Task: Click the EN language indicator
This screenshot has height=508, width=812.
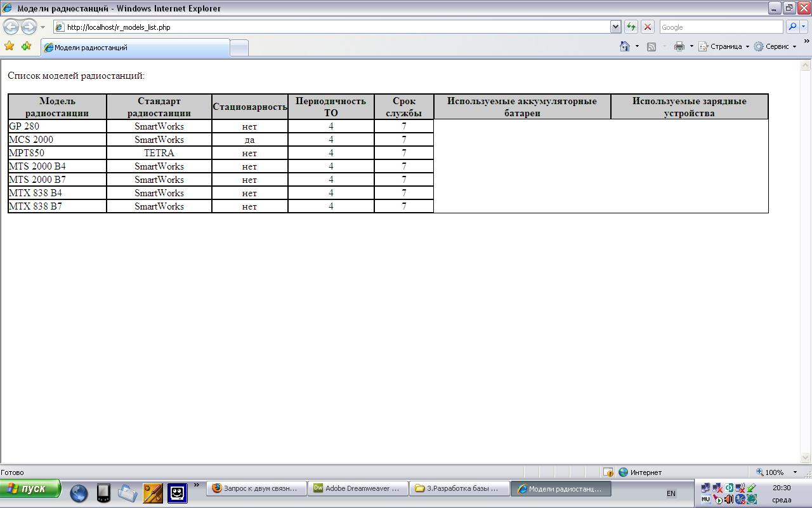Action: click(671, 493)
